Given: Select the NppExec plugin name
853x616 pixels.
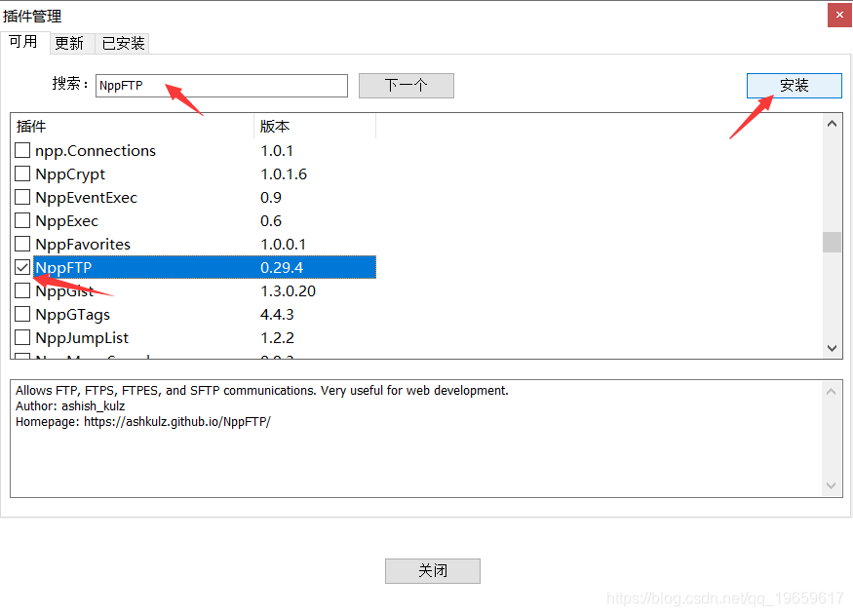Looking at the screenshot, I should (x=66, y=220).
